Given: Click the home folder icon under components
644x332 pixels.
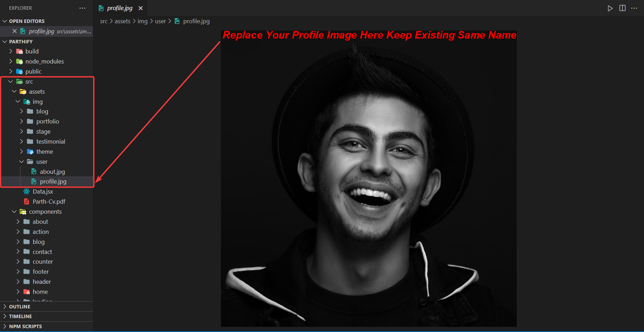Looking at the screenshot, I should 27,291.
